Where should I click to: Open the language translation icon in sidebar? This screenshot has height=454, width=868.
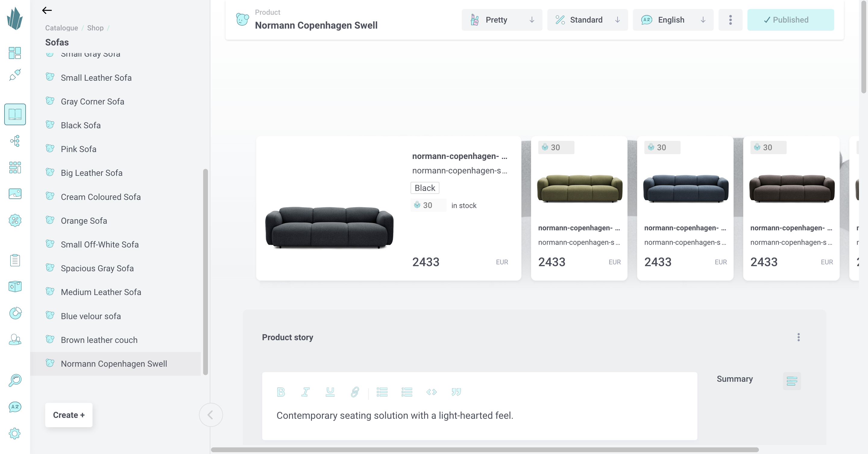(x=15, y=407)
